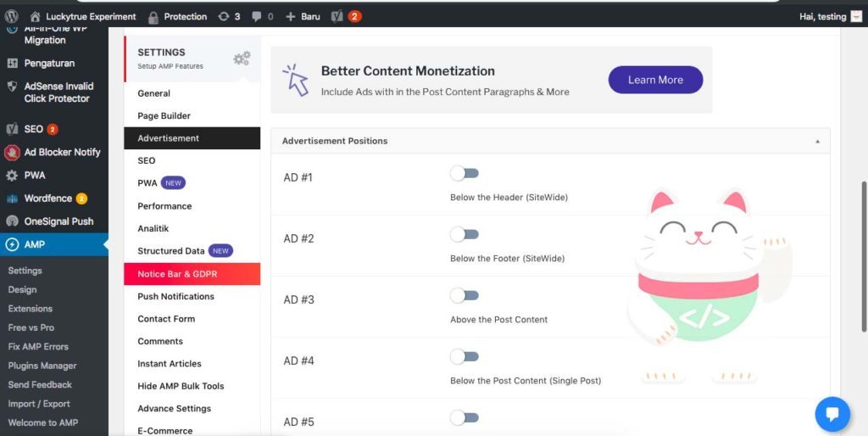Open the WordPress logo menu
868x436 pixels.
(x=12, y=16)
